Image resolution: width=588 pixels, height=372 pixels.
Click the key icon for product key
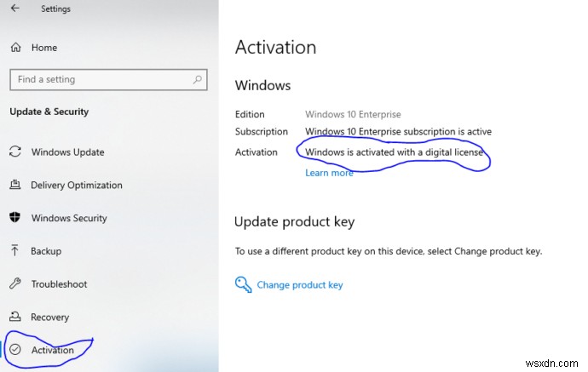tap(243, 284)
